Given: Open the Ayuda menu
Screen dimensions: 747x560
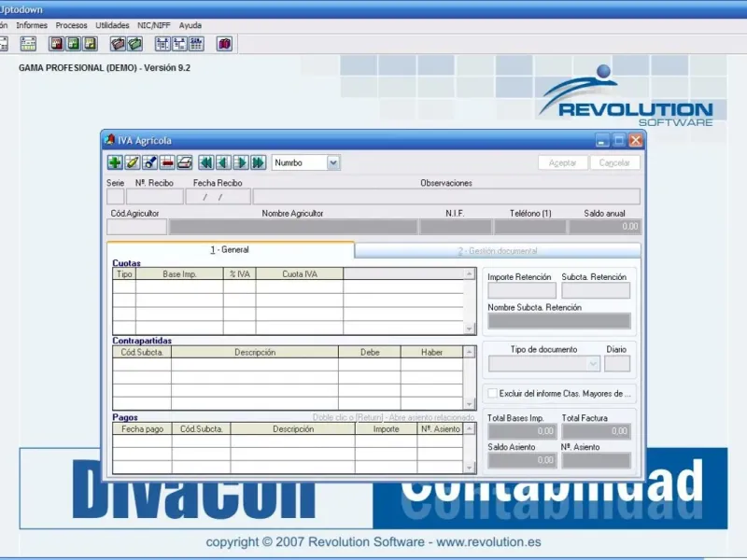Looking at the screenshot, I should pos(190,25).
